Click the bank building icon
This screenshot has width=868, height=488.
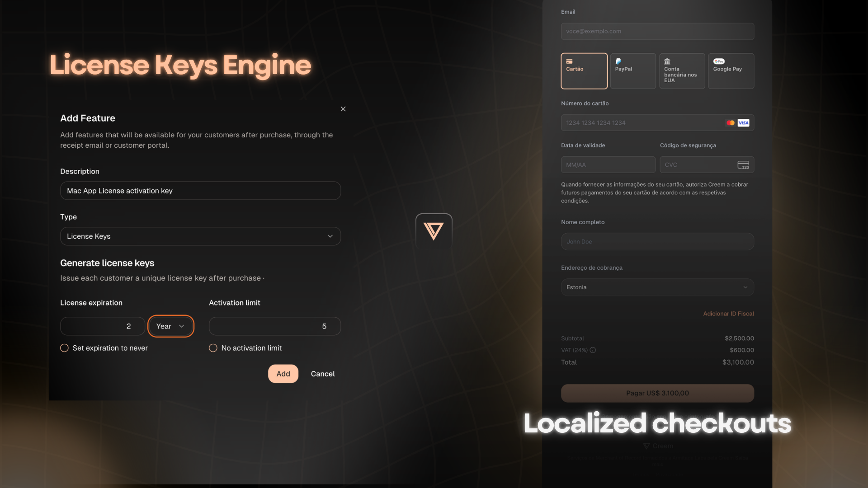(x=667, y=61)
